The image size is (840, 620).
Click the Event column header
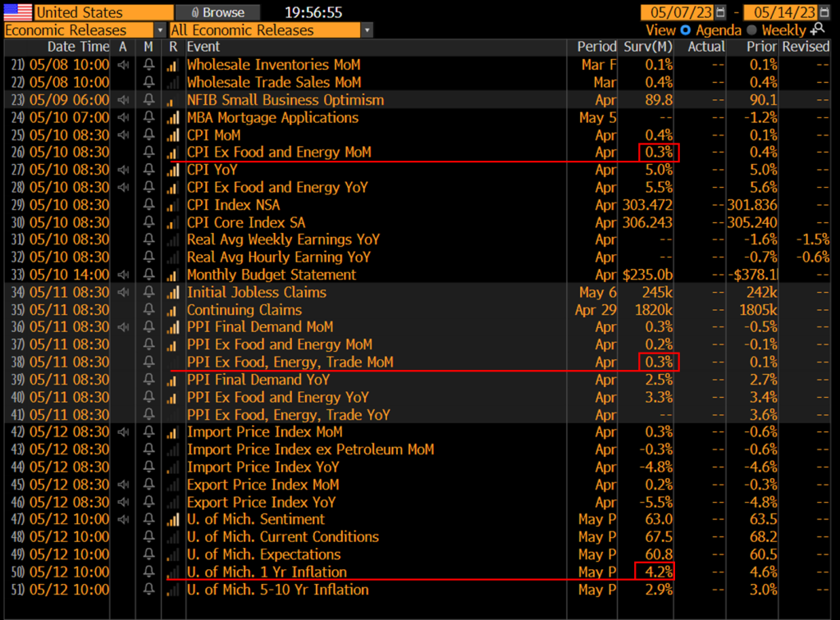pyautogui.click(x=203, y=47)
